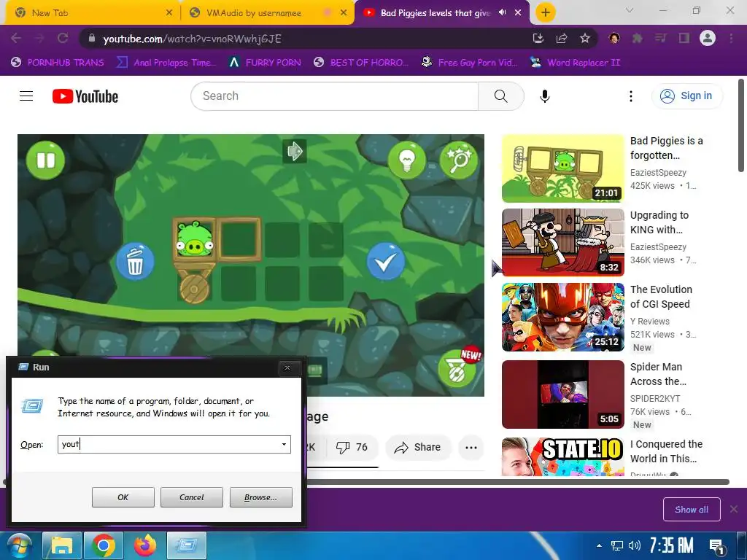Open the Word Replacer II bookmark
747x560 pixels.
(x=575, y=63)
